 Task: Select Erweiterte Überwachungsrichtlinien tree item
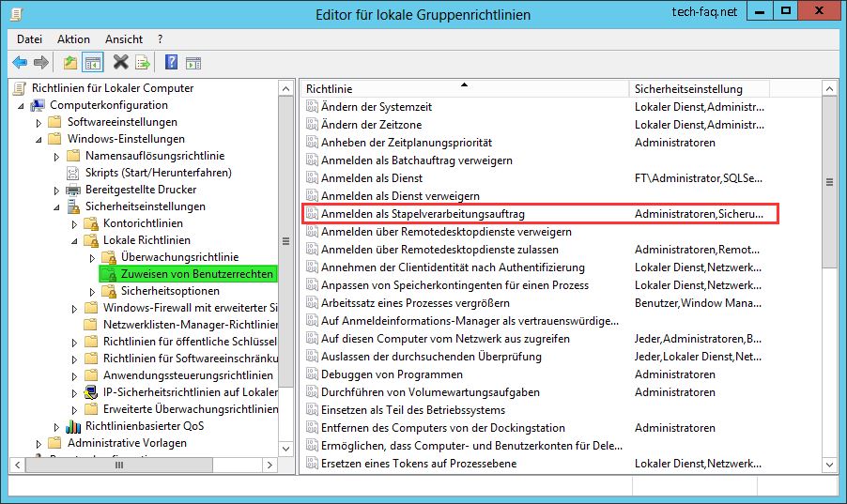[191, 409]
